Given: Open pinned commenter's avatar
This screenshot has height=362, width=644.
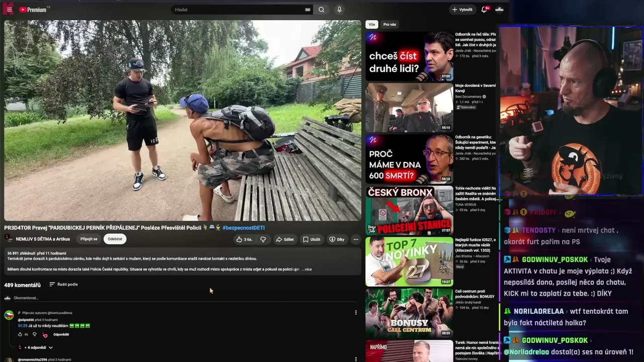Looking at the screenshot, I should 9,315.
